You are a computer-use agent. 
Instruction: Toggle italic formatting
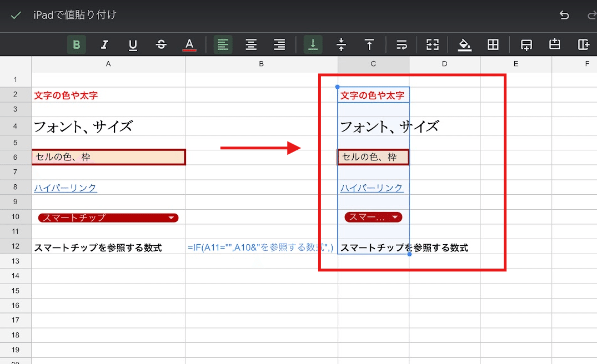pyautogui.click(x=105, y=44)
